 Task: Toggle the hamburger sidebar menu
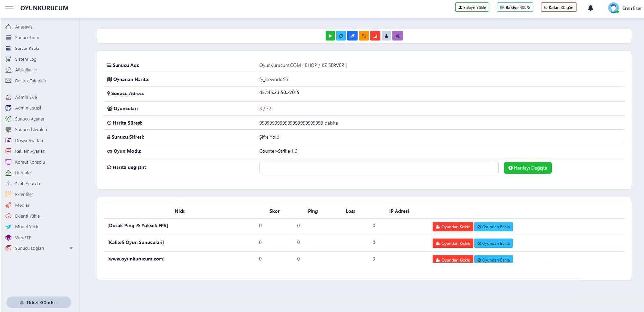tap(10, 8)
